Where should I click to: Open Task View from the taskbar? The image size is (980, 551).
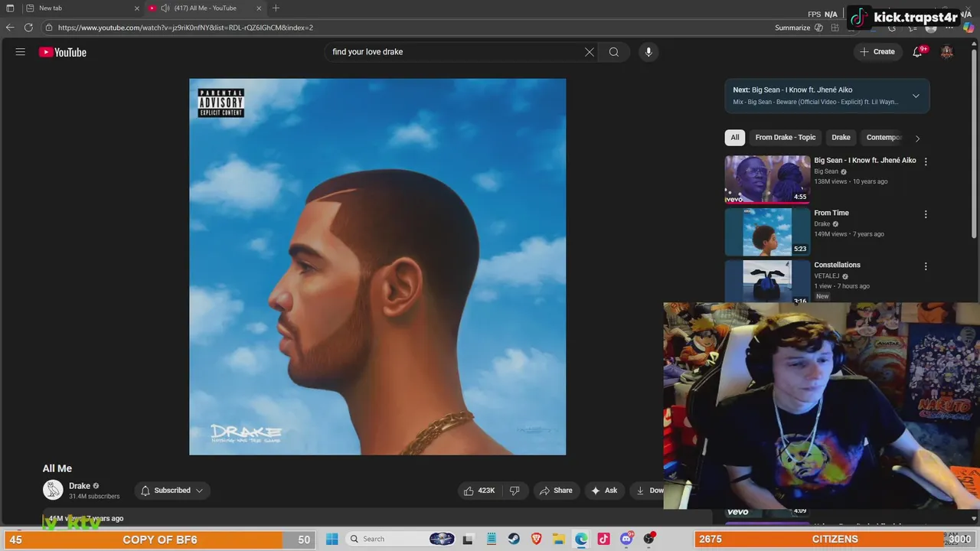(x=468, y=539)
